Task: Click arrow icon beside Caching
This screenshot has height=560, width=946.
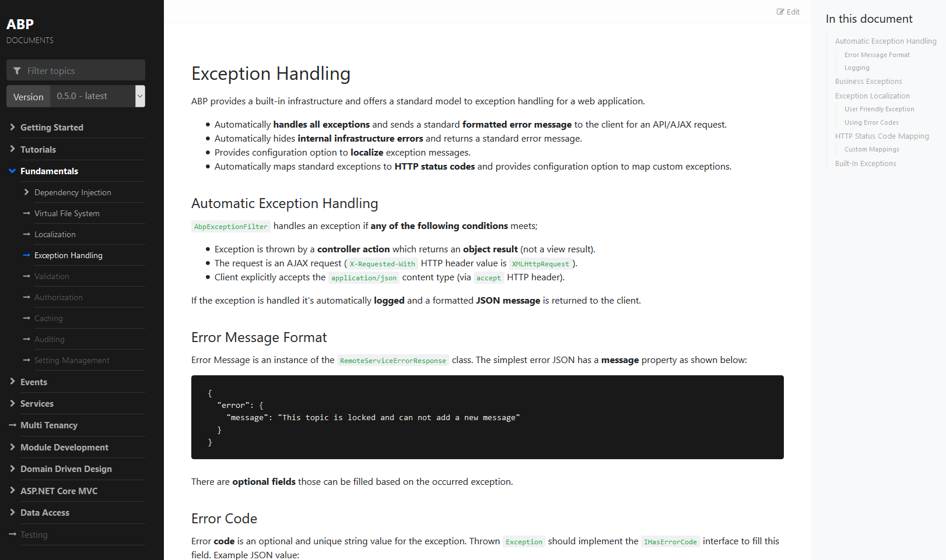Action: [26, 318]
